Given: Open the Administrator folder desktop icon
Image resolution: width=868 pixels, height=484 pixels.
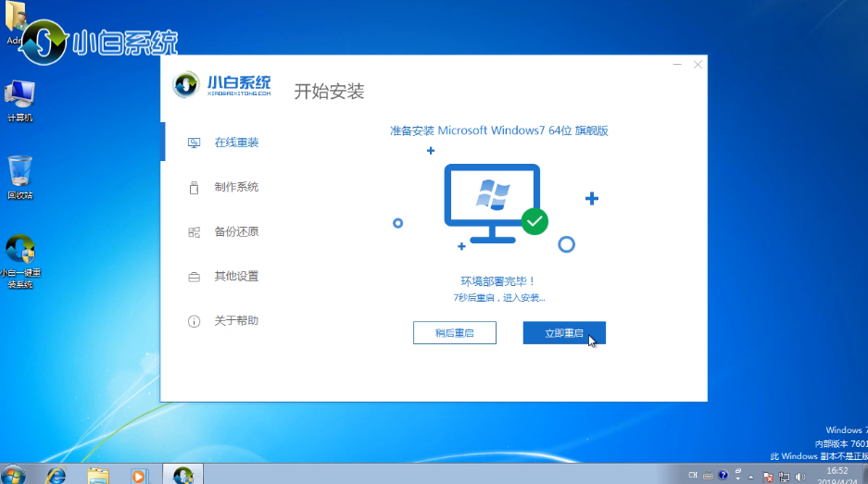Looking at the screenshot, I should pyautogui.click(x=16, y=22).
